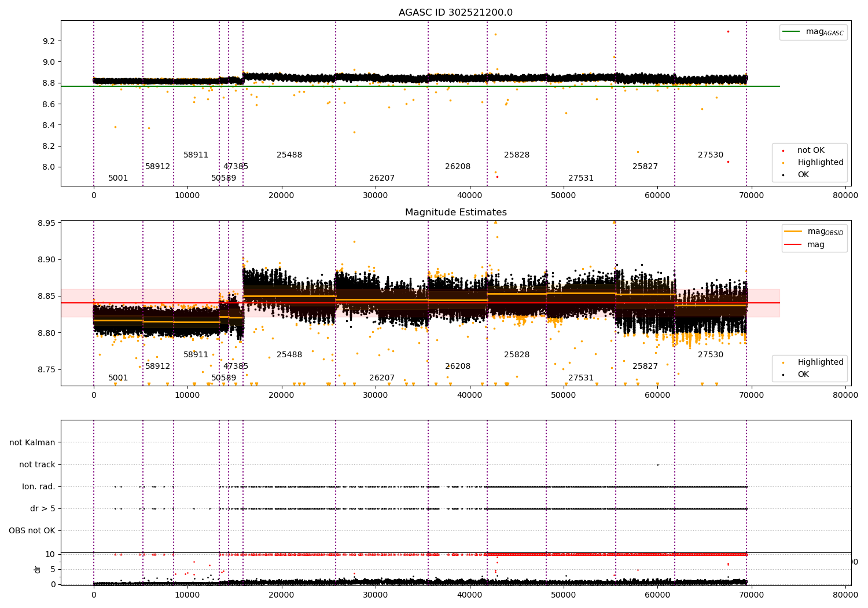
Task: Click the 8.90 y-axis tick label
Action: tap(46, 259)
